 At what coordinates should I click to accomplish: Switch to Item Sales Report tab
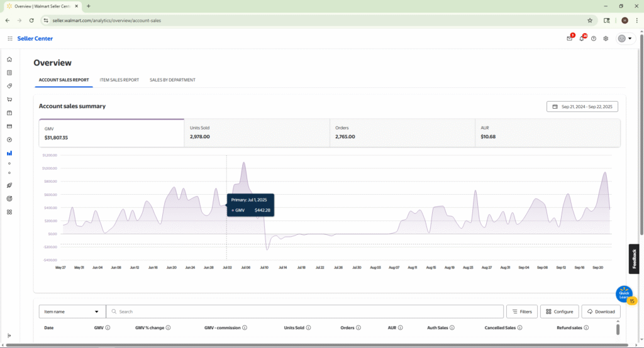(119, 80)
